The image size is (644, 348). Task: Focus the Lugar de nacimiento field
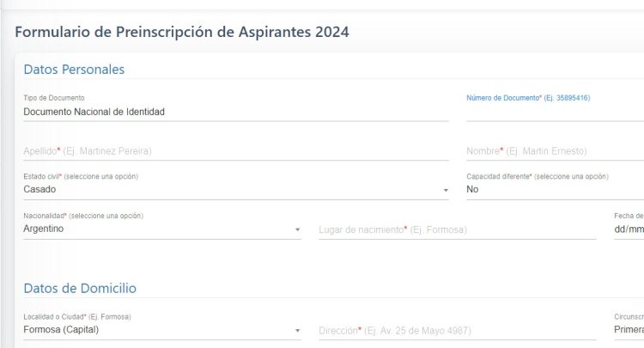tap(456, 230)
